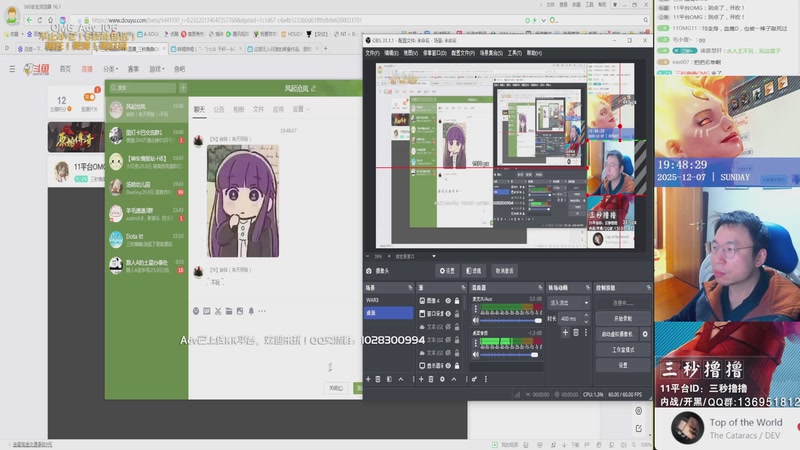Delete the scene transition with trash icon

click(576, 333)
